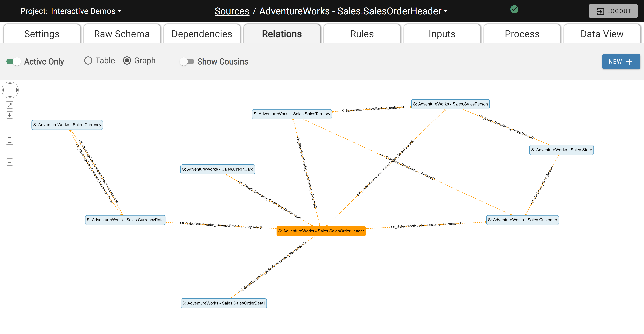Viewport: 644px width, 334px height.
Task: Select the Sales.CurrencyRate graph node
Action: [125, 220]
